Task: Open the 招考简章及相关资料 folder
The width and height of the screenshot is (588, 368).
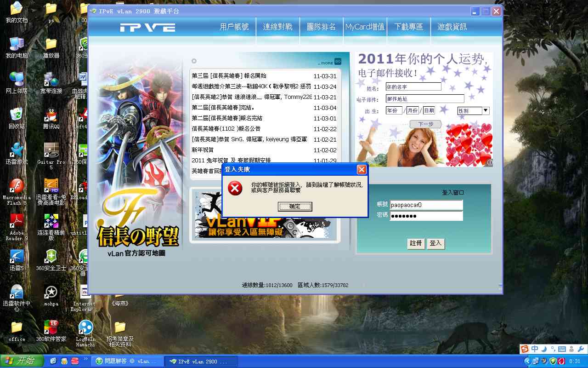Action: coord(120,333)
